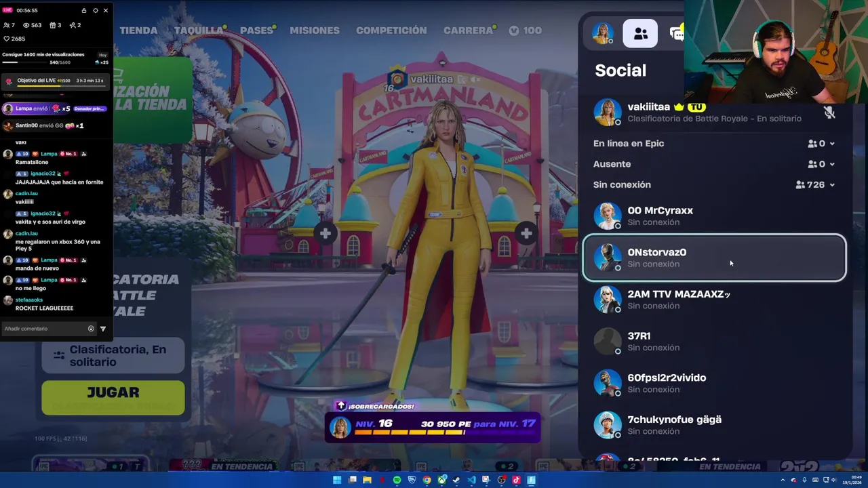The width and height of the screenshot is (868, 488).
Task: Click the viewers eye icon showing 563
Action: pos(26,25)
